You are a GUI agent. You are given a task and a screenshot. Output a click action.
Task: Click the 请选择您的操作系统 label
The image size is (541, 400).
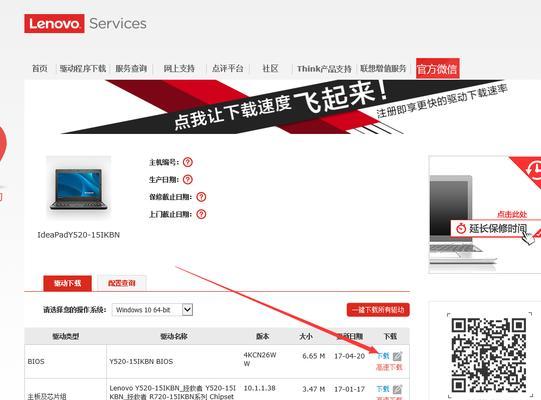[x=74, y=310]
